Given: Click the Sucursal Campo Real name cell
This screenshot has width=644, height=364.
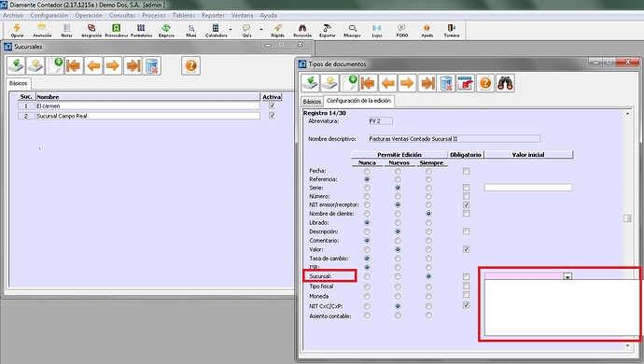Looking at the screenshot, I should coord(147,116).
